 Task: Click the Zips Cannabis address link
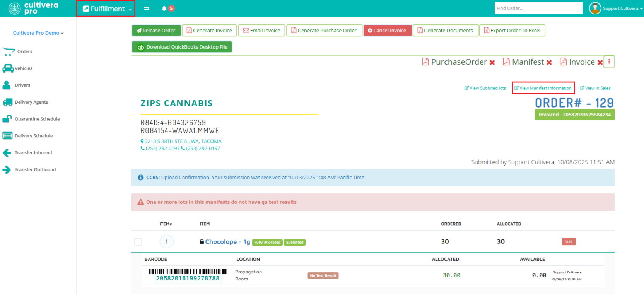tap(181, 141)
